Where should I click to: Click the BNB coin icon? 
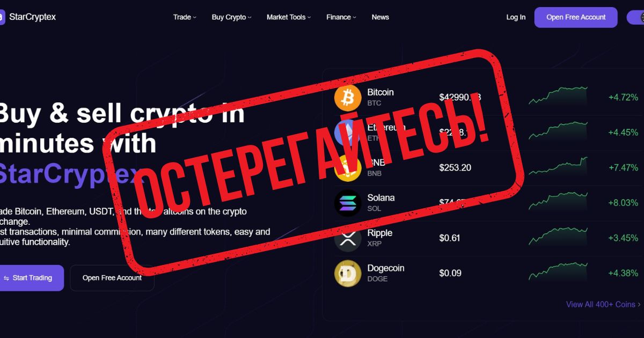[348, 168]
